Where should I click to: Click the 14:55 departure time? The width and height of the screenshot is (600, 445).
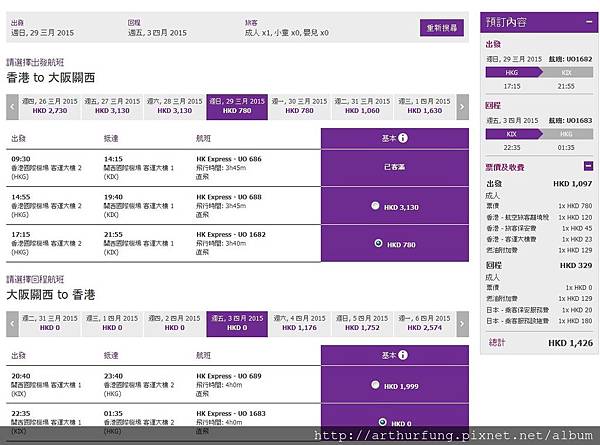pyautogui.click(x=21, y=197)
